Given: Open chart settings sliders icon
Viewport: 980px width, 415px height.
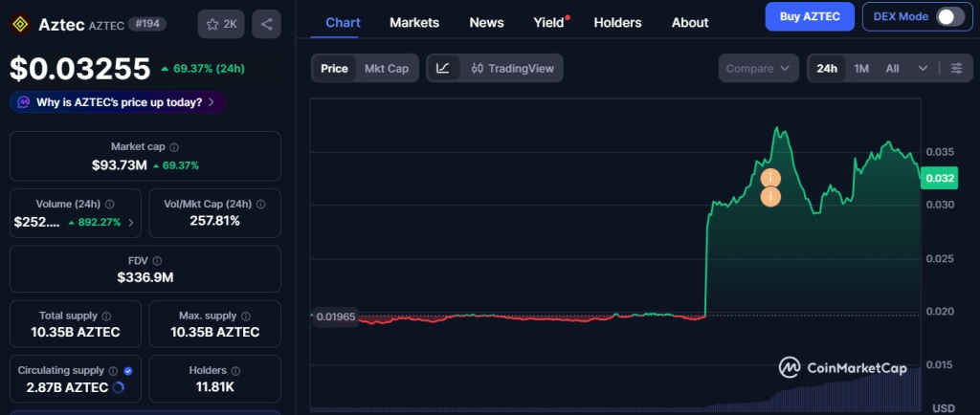Looking at the screenshot, I should click(x=956, y=68).
